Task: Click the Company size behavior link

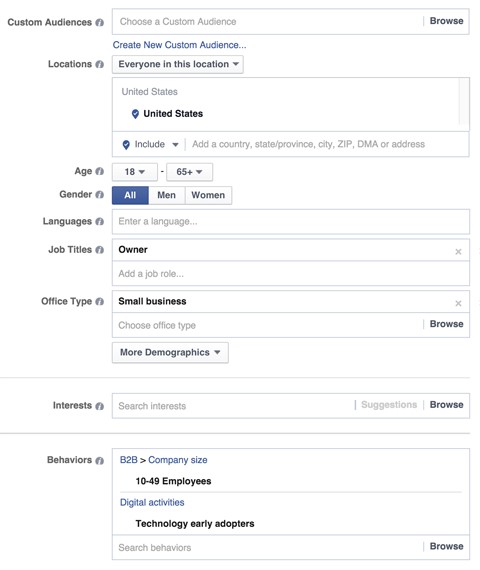Action: (177, 460)
